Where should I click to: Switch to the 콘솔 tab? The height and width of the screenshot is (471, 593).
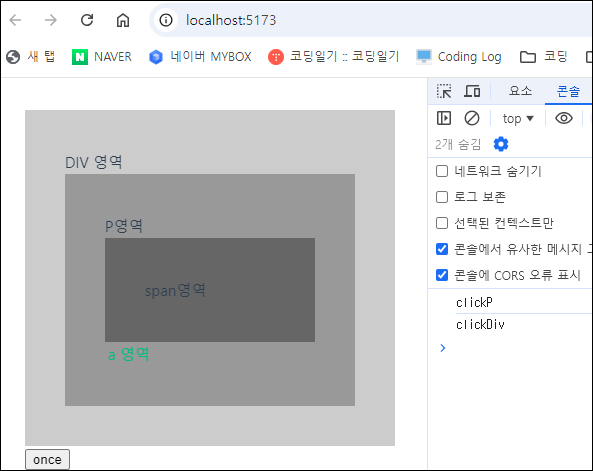pyautogui.click(x=568, y=91)
